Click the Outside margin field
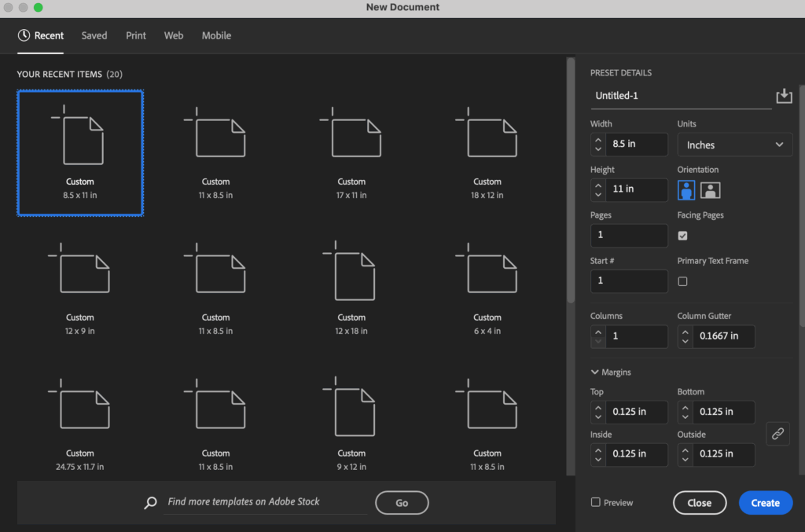805x532 pixels. click(x=723, y=453)
